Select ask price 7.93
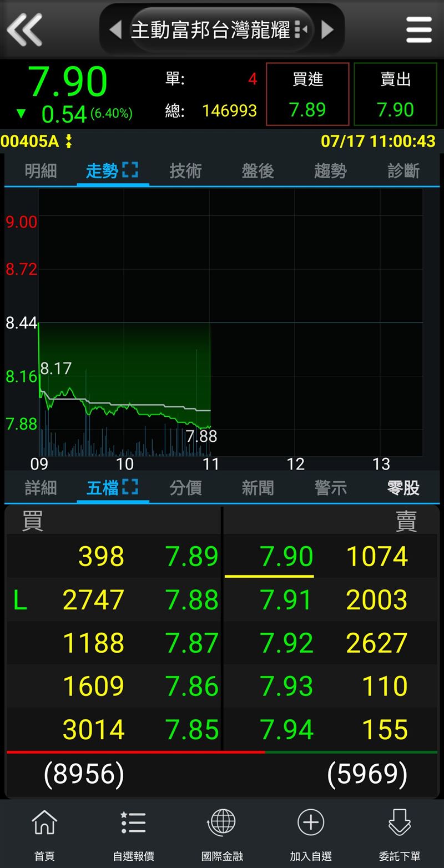444x868 pixels. pyautogui.click(x=287, y=687)
